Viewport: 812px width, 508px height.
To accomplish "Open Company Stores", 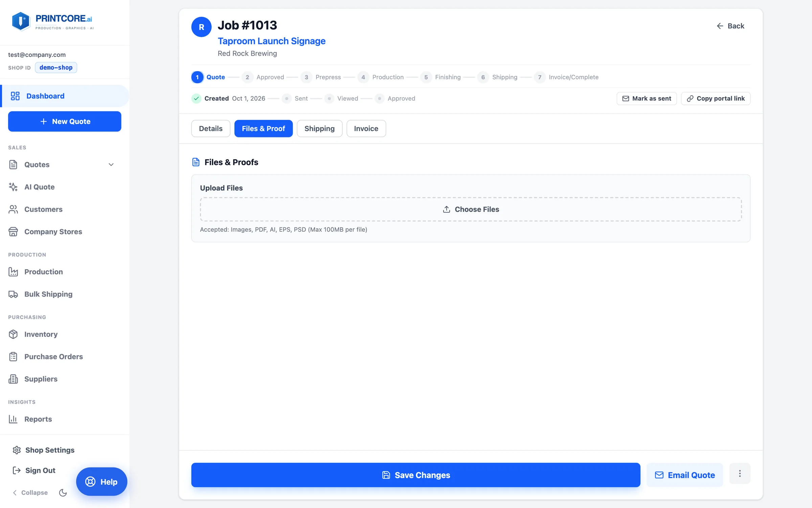I will (53, 232).
